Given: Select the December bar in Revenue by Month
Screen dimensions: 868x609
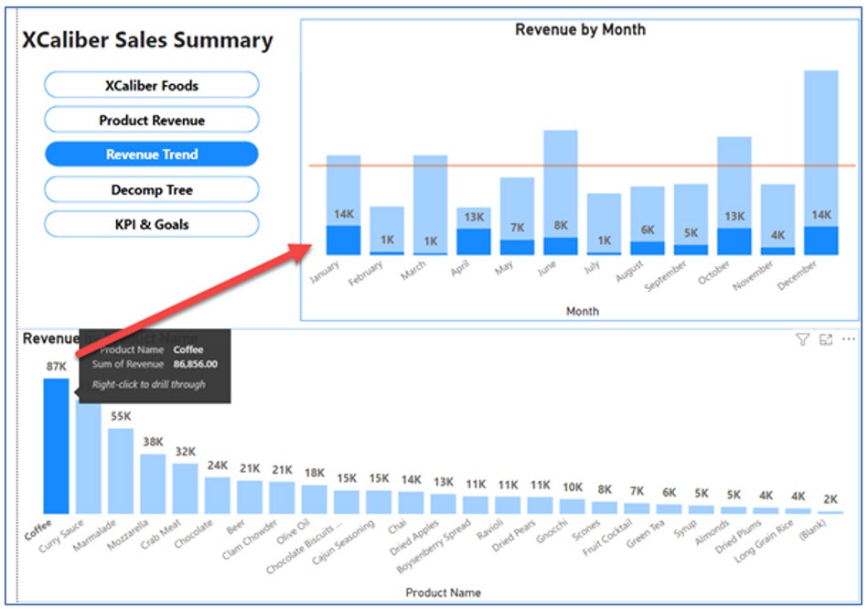Looking at the screenshot, I should click(x=821, y=162).
